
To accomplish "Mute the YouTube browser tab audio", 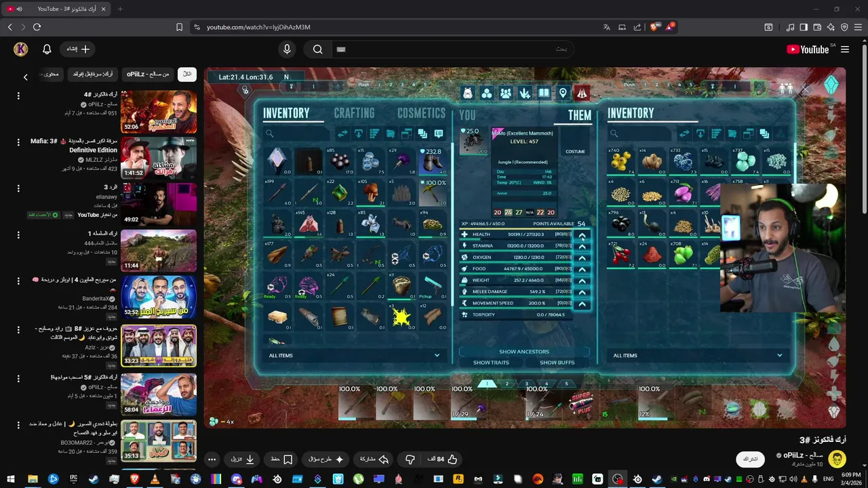I will (x=19, y=9).
